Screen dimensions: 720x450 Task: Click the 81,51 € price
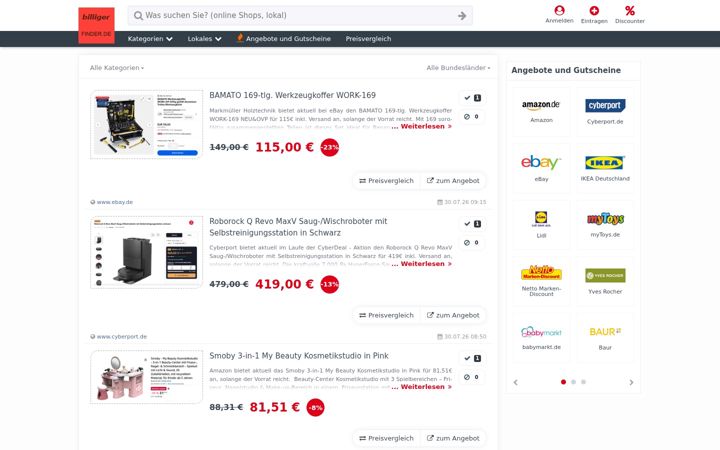(x=275, y=407)
